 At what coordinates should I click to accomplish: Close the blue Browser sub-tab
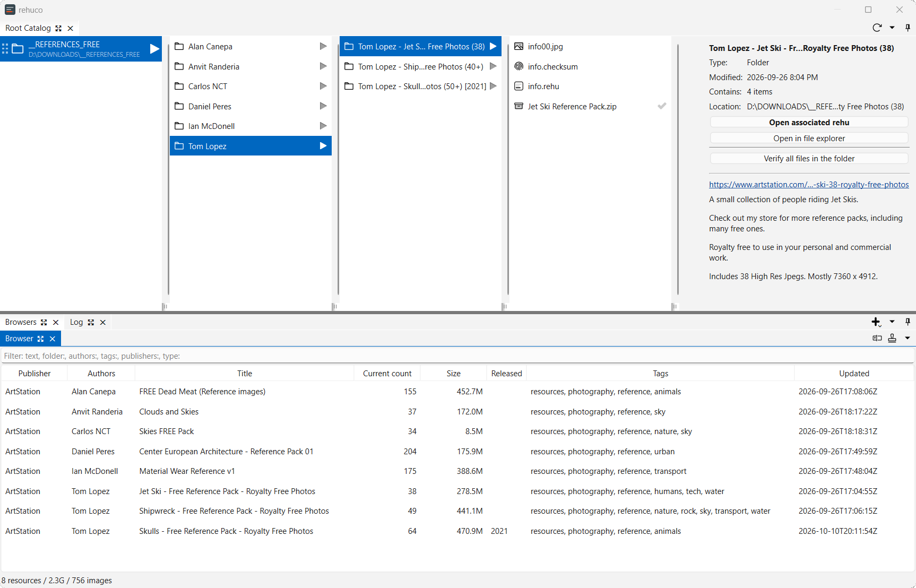(52, 339)
